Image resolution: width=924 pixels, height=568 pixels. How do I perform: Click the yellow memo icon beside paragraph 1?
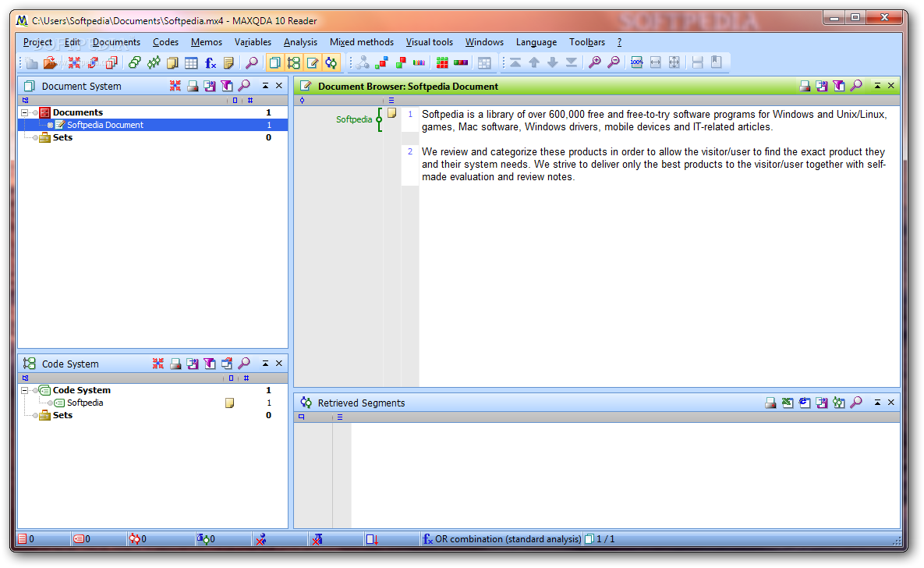coord(392,113)
